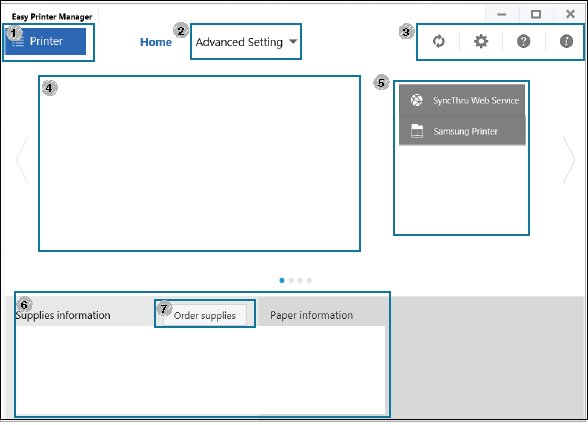Select the second page indicator dot

pyautogui.click(x=291, y=280)
